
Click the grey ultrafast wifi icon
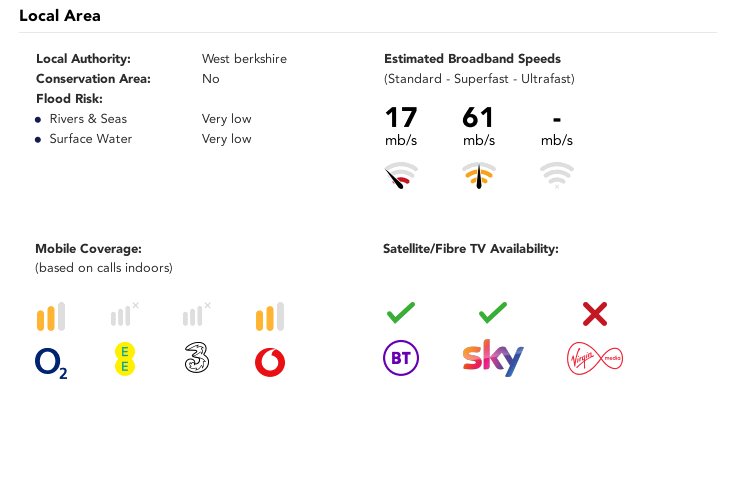pos(557,175)
